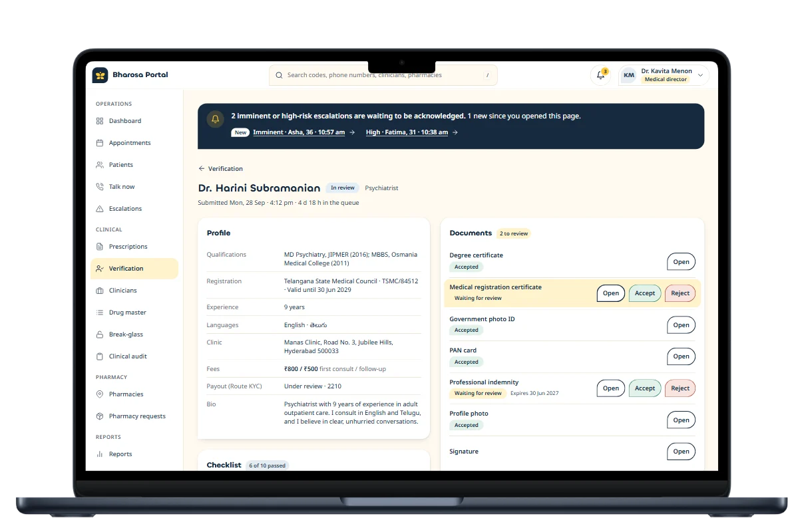Select Escalations in the sidebar
This screenshot has height=532, width=804.
coord(134,209)
